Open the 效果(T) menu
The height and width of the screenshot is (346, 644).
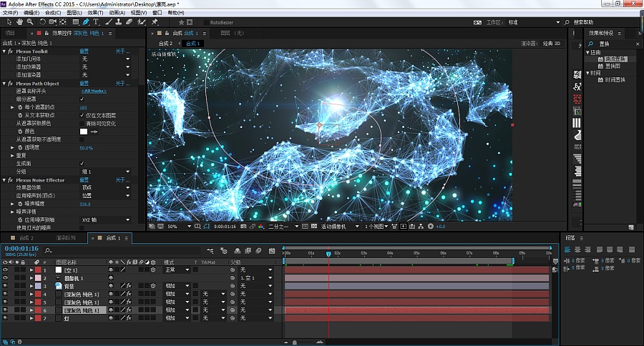tap(95, 13)
